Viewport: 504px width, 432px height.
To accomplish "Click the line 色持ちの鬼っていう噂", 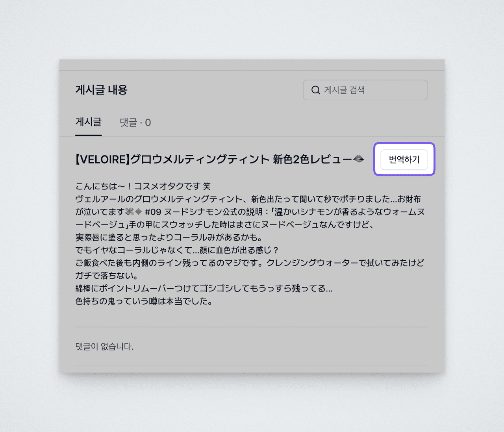I will tap(144, 301).
